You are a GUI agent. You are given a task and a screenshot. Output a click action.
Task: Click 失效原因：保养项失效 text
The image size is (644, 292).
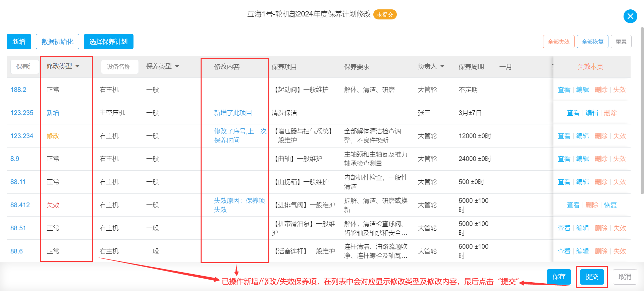click(x=239, y=205)
